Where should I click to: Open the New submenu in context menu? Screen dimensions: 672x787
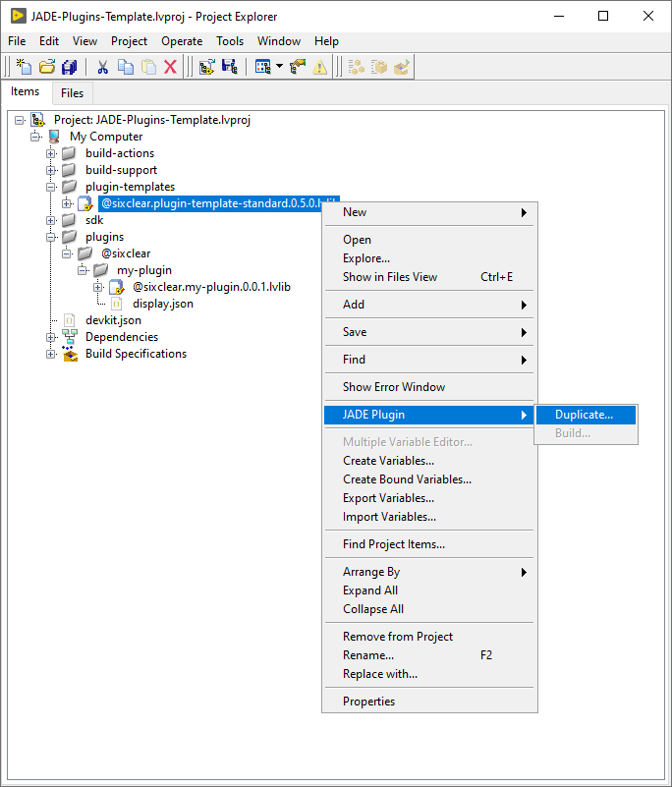(x=429, y=212)
